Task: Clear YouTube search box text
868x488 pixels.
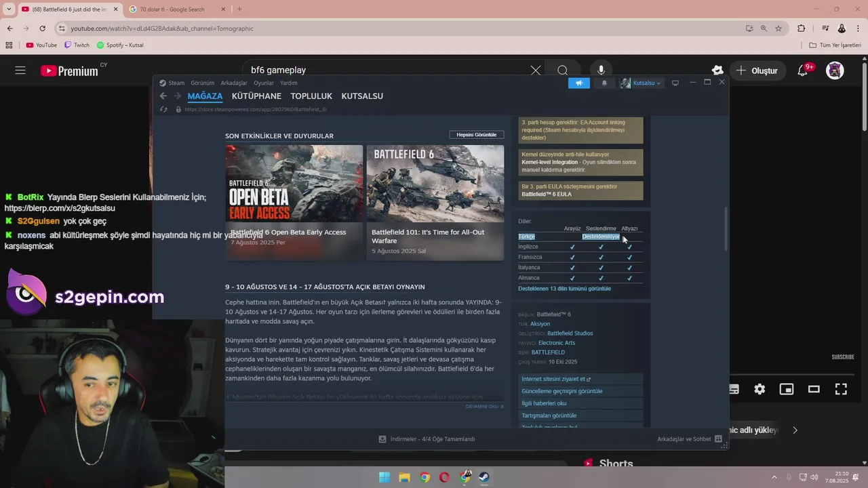Action: tap(536, 70)
